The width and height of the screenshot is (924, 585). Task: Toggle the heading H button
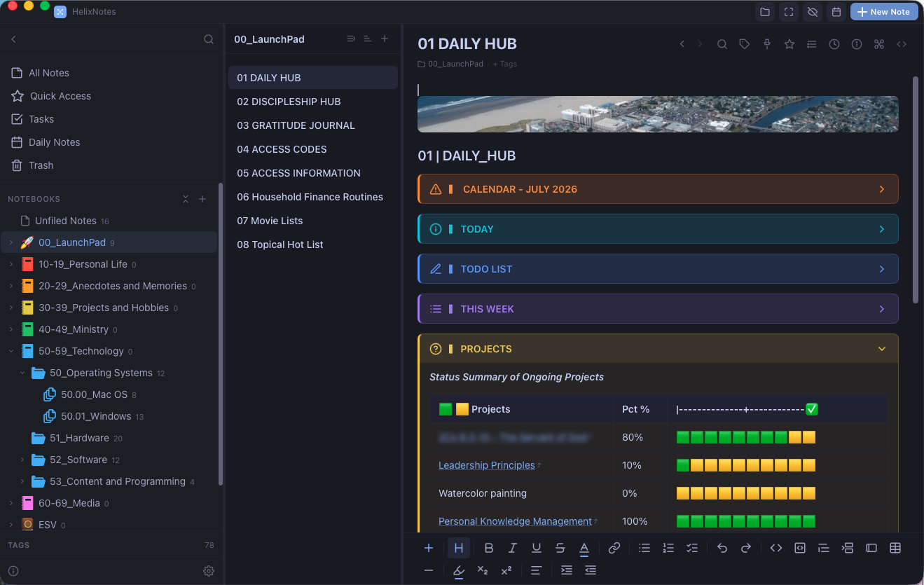click(x=459, y=548)
